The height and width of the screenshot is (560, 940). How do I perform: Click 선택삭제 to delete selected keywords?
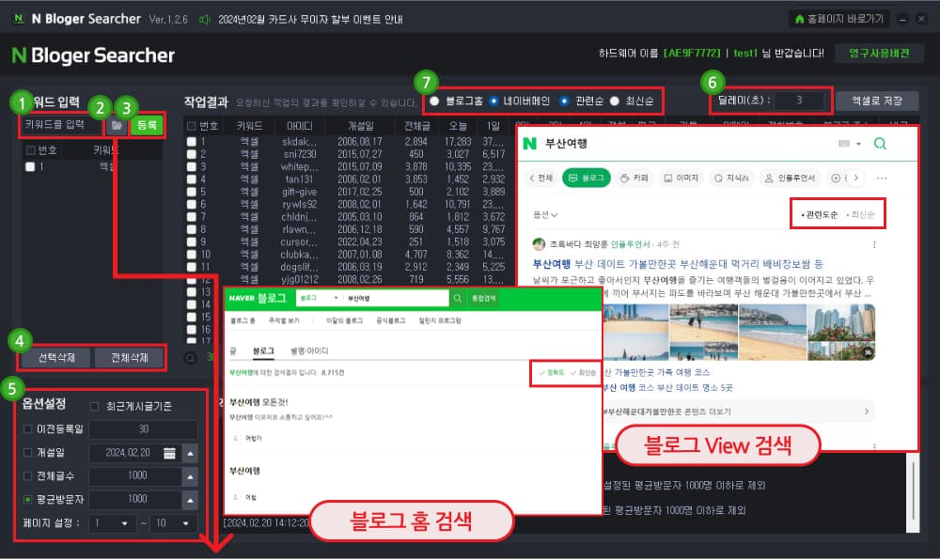[x=56, y=358]
